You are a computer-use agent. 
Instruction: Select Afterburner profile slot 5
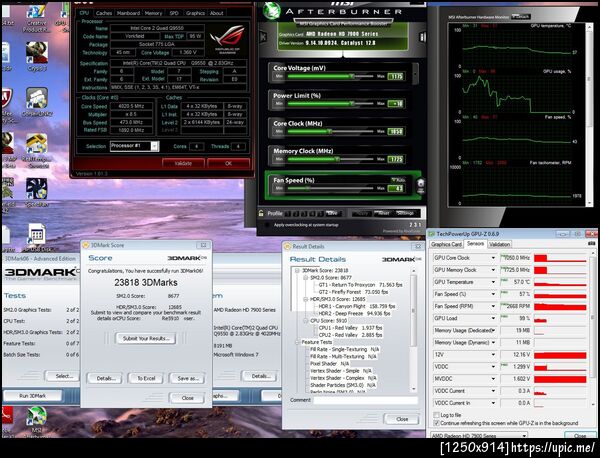[x=320, y=214]
